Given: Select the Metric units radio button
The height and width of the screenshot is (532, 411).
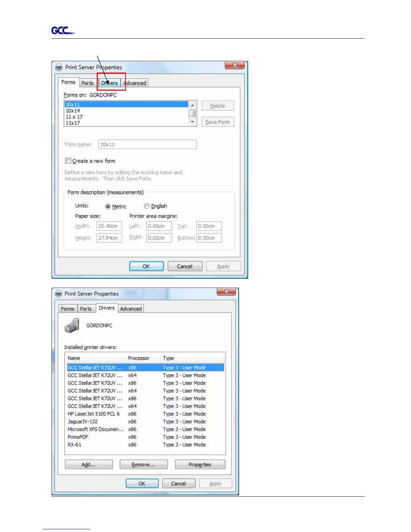Looking at the screenshot, I should click(108, 206).
